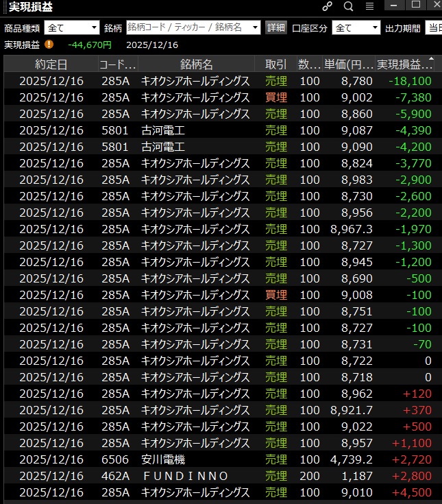Open the 出力期間 dropdown
The width and height of the screenshot is (442, 504).
coord(433,27)
